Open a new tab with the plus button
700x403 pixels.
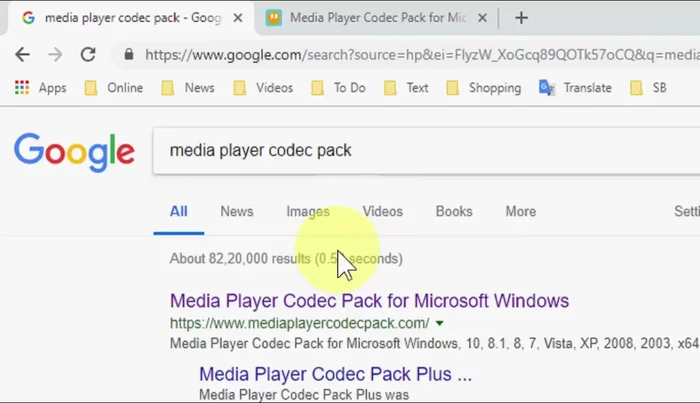tap(522, 17)
